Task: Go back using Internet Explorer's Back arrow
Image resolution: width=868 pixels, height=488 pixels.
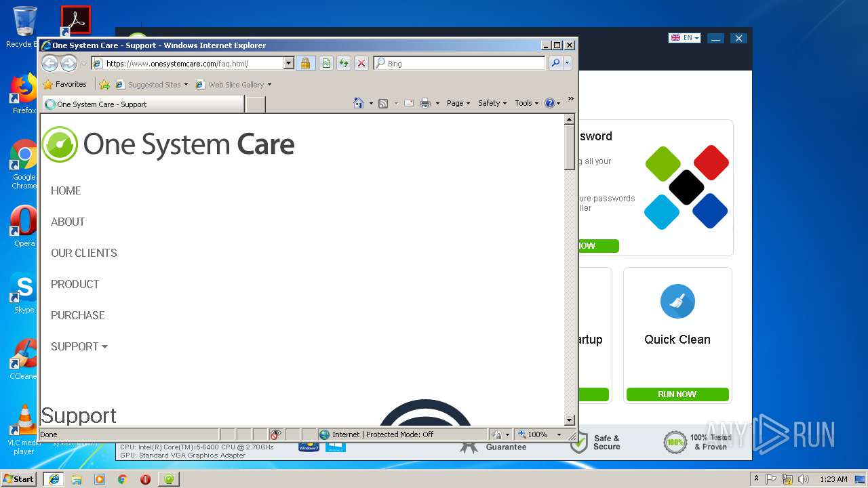Action: pyautogui.click(x=50, y=64)
